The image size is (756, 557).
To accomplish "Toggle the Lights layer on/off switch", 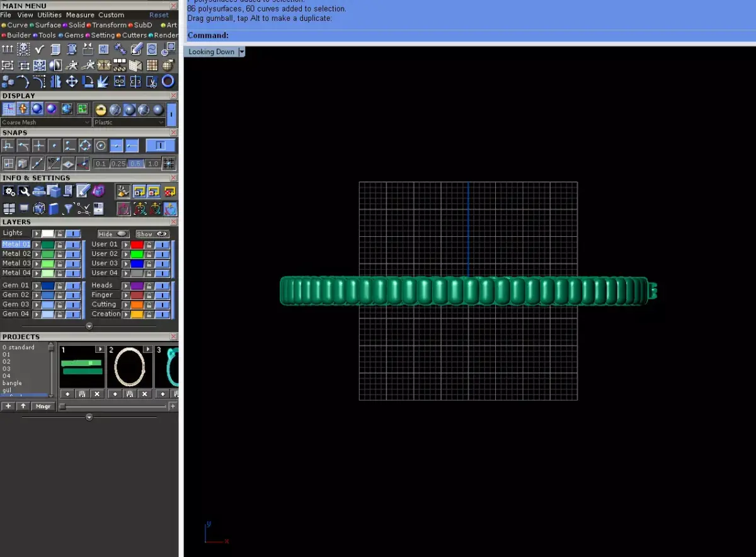I will coord(73,234).
